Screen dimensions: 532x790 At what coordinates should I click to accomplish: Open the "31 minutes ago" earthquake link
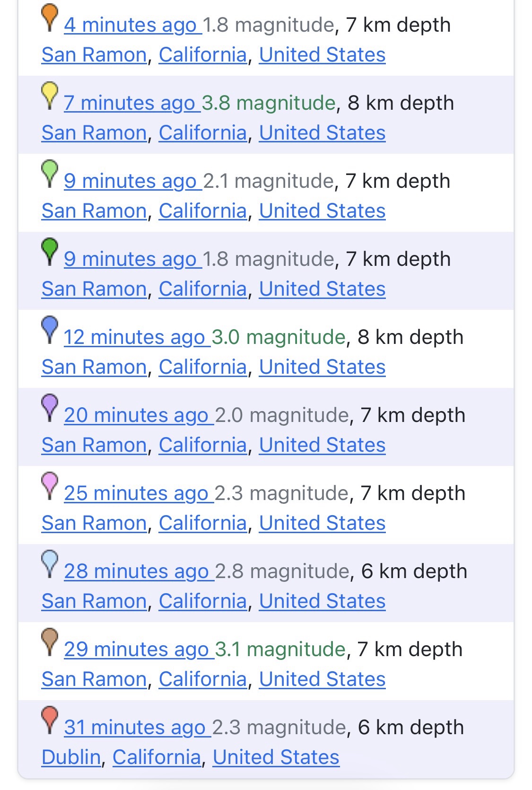point(134,728)
